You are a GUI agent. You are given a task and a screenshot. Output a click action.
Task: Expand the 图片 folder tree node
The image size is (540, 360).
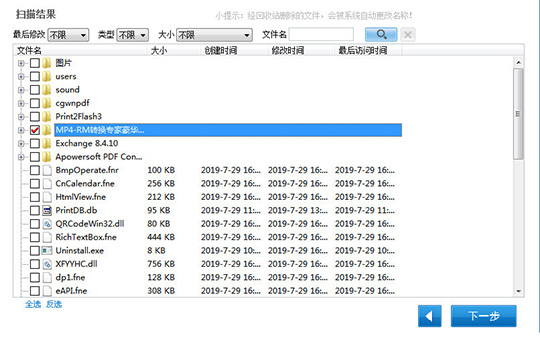pos(21,63)
